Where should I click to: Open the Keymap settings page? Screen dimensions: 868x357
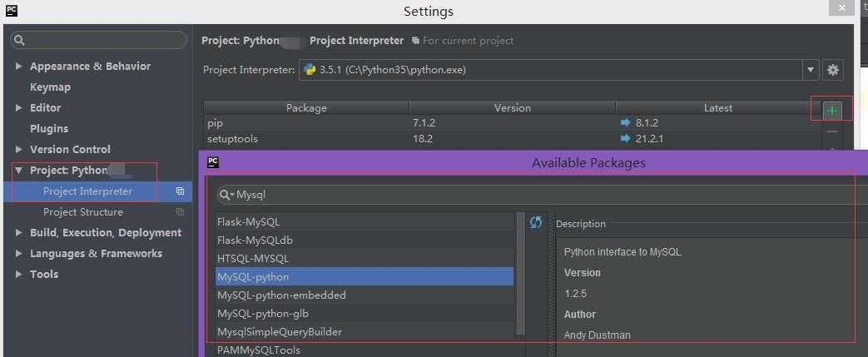click(x=51, y=87)
